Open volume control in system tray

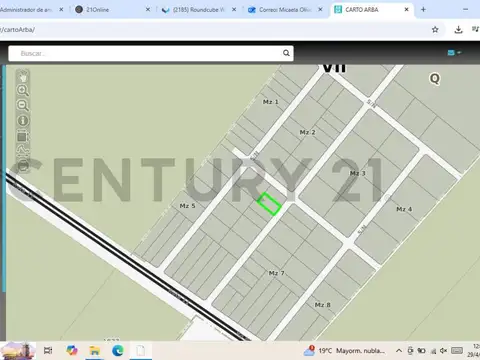pos(443,351)
